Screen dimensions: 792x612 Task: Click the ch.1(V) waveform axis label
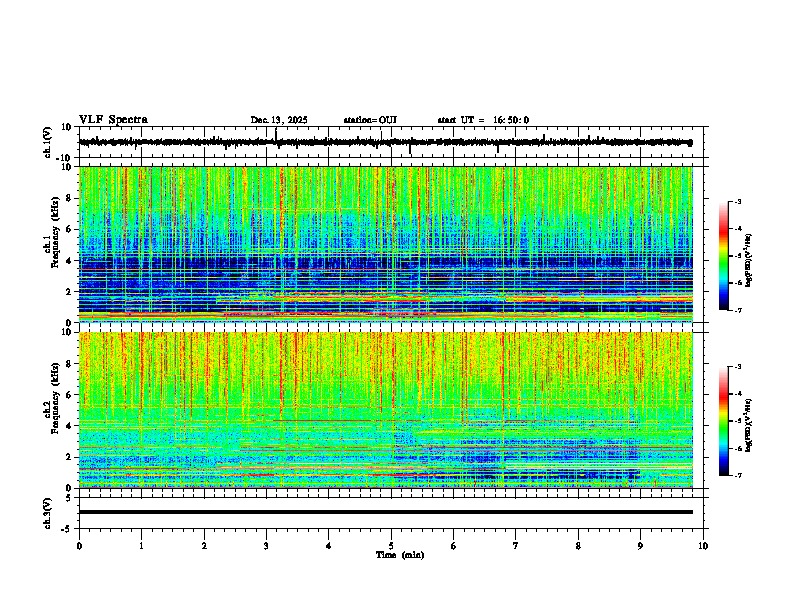[48, 142]
